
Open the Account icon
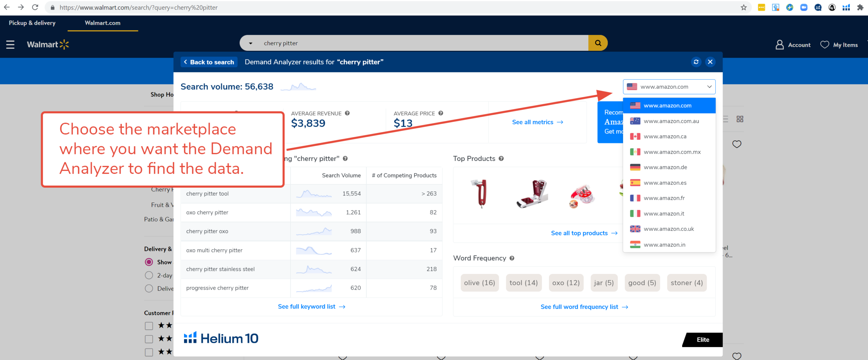point(779,44)
